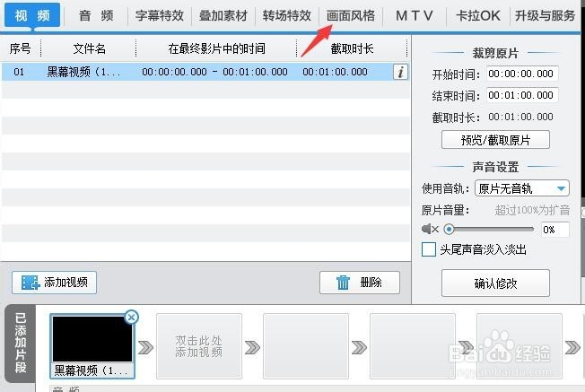The width and height of the screenshot is (585, 392).
Task: Enable 头尾声音淡入淡出 checkbox
Action: 428,249
